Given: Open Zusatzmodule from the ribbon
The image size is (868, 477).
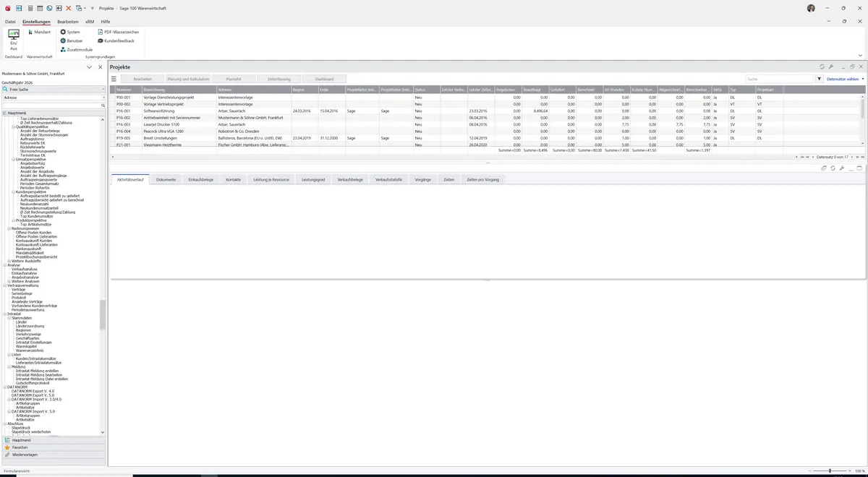Looking at the screenshot, I should pos(76,50).
